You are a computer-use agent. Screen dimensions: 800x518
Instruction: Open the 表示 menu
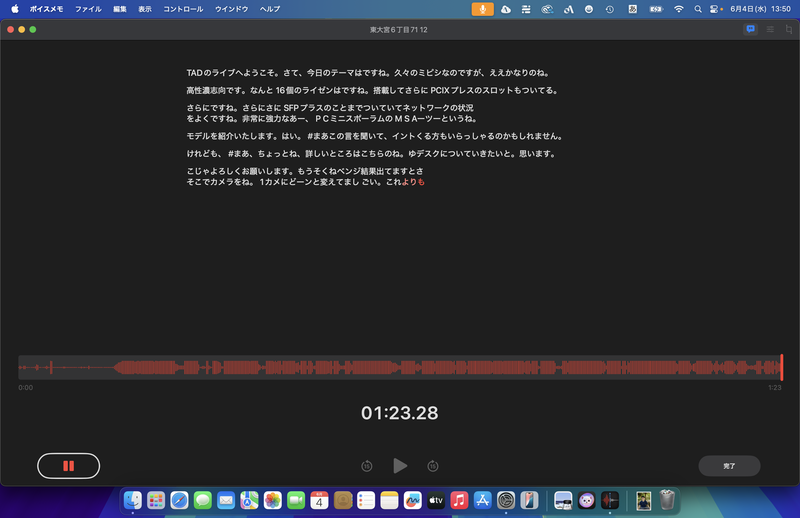click(145, 9)
